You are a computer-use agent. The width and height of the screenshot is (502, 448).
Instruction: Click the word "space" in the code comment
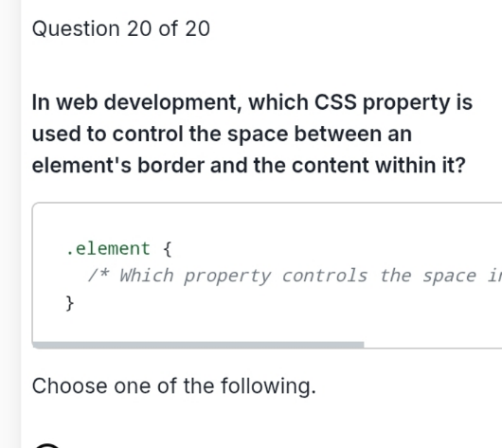coord(450,276)
